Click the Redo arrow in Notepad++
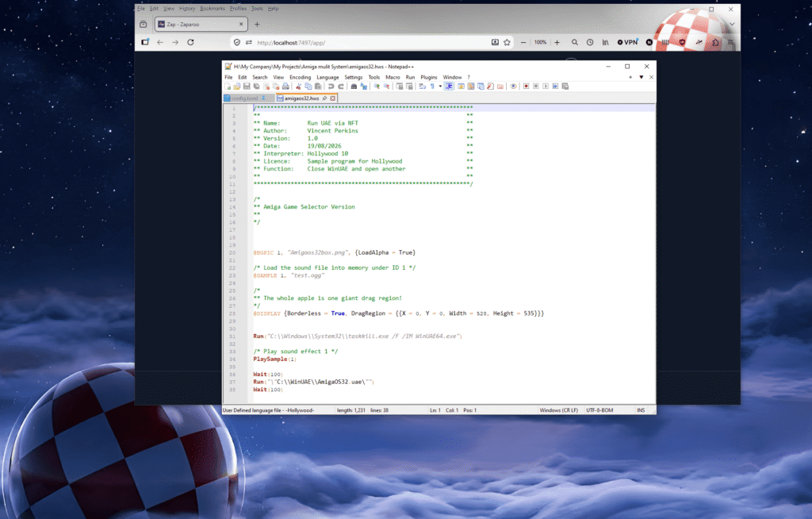The height and width of the screenshot is (519, 812). [x=341, y=86]
